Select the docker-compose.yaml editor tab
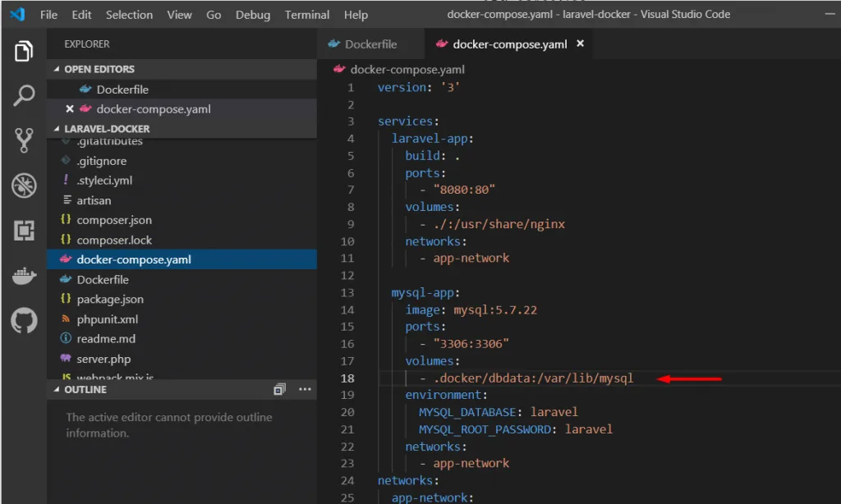This screenshot has height=504, width=841. [x=509, y=44]
